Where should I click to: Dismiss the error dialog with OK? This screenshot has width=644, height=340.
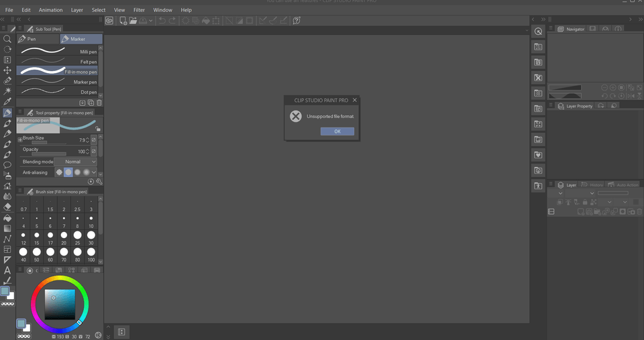337,131
